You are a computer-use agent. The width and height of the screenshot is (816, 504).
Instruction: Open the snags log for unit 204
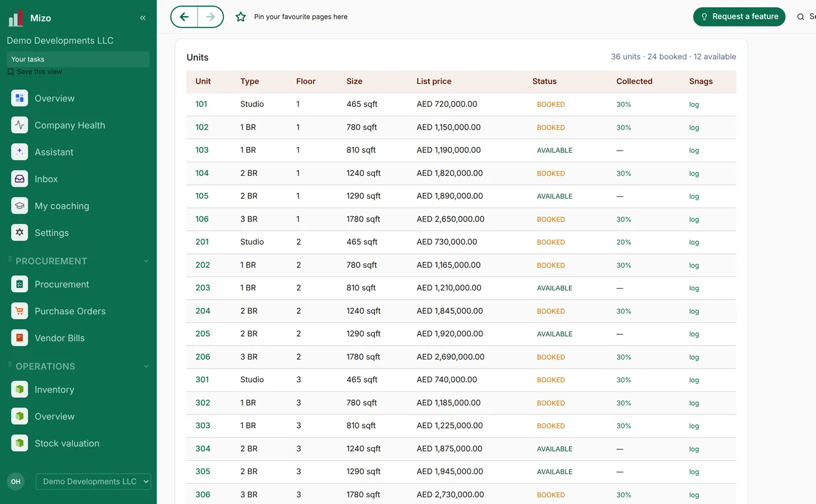click(x=694, y=311)
